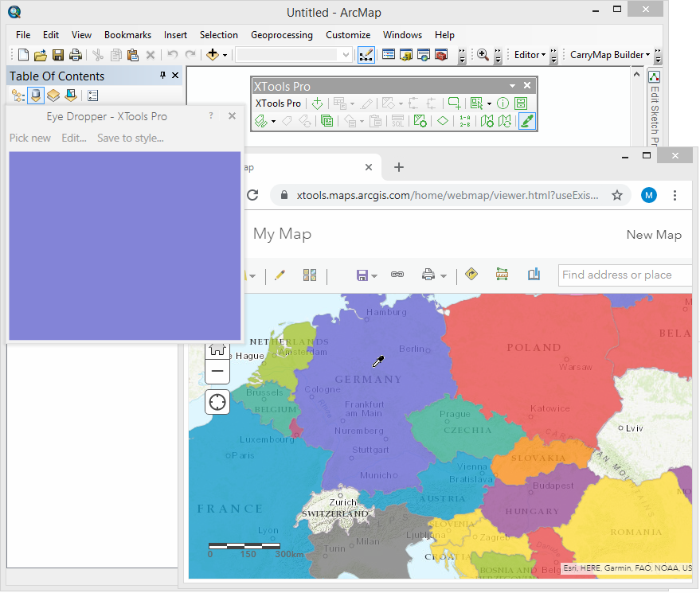Toggle the XTools Pro Eye Dropper tool
This screenshot has width=700, height=593.
(526, 121)
